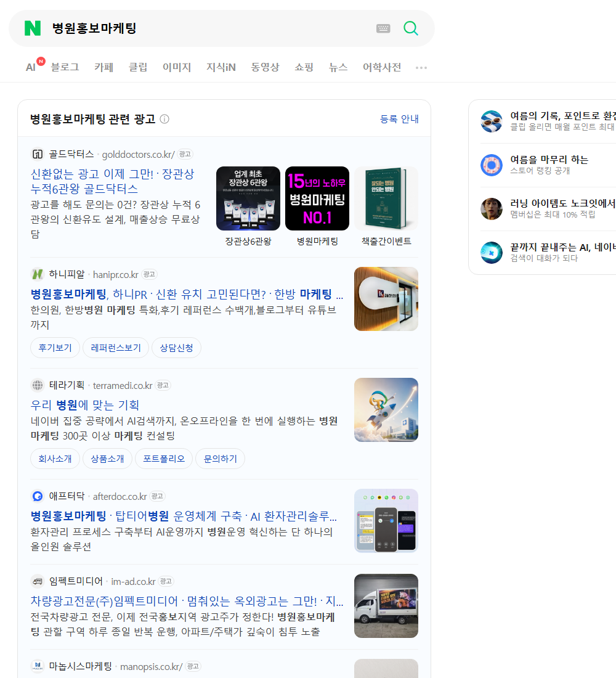Click the 마놉시스마케팅 site favicon
This screenshot has width=616, height=678.
click(38, 666)
